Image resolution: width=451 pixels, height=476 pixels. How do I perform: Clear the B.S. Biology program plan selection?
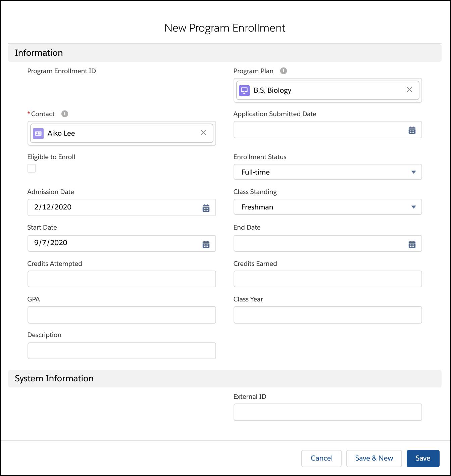[x=409, y=90]
